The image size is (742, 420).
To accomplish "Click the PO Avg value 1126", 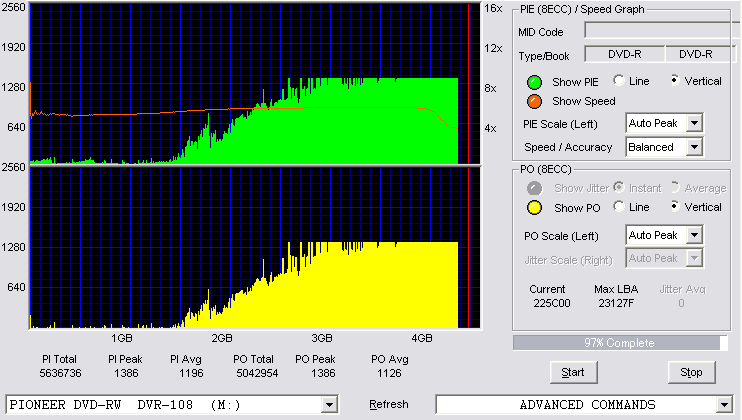I will 389,374.
